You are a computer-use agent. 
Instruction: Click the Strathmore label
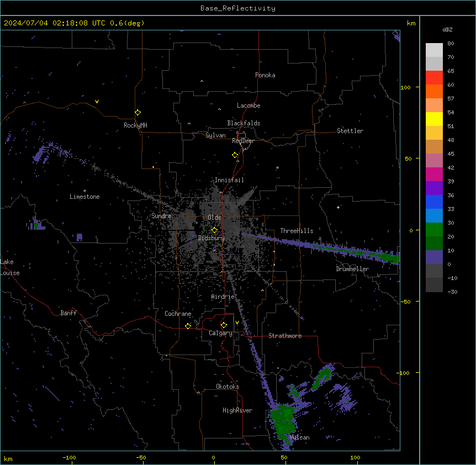[x=285, y=336]
